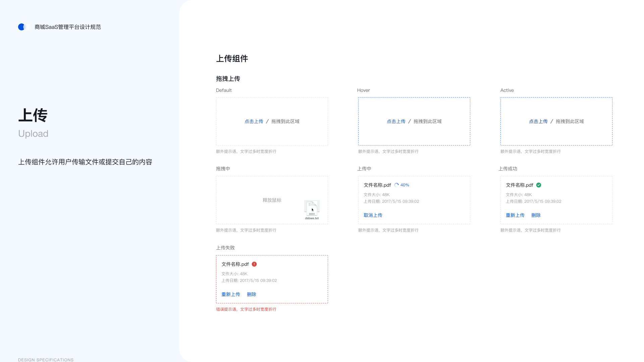Viewport: 644px width, 362px height.
Task: Click 点击上传 in the Active upload area
Action: pos(538,121)
